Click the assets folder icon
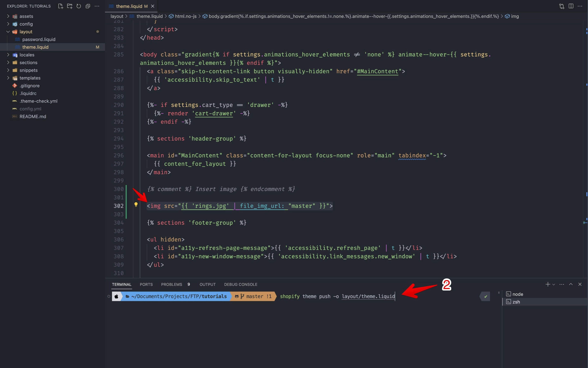The width and height of the screenshot is (588, 368). pyautogui.click(x=15, y=16)
